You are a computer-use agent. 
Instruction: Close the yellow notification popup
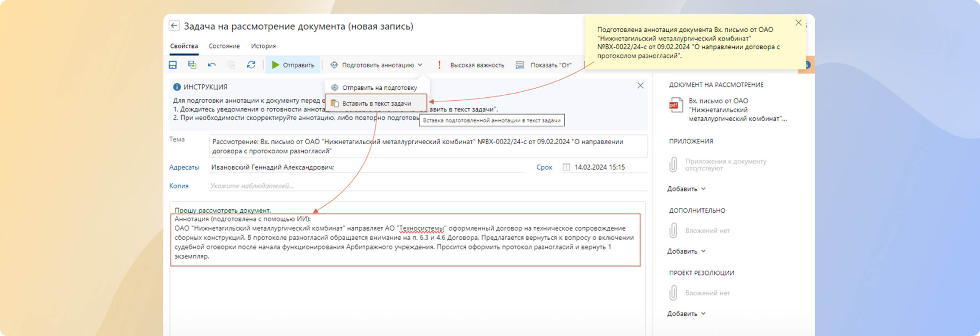798,23
